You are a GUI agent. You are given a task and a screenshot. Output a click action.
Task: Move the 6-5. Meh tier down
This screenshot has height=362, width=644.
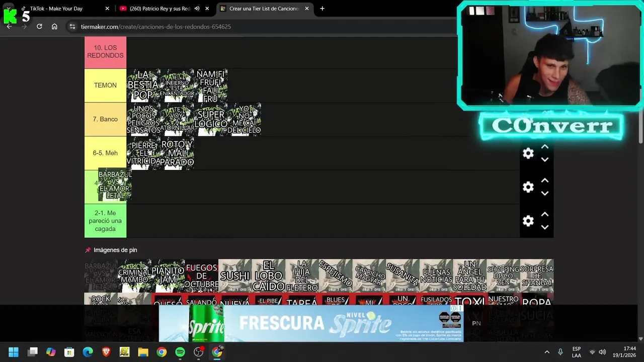coord(544,159)
